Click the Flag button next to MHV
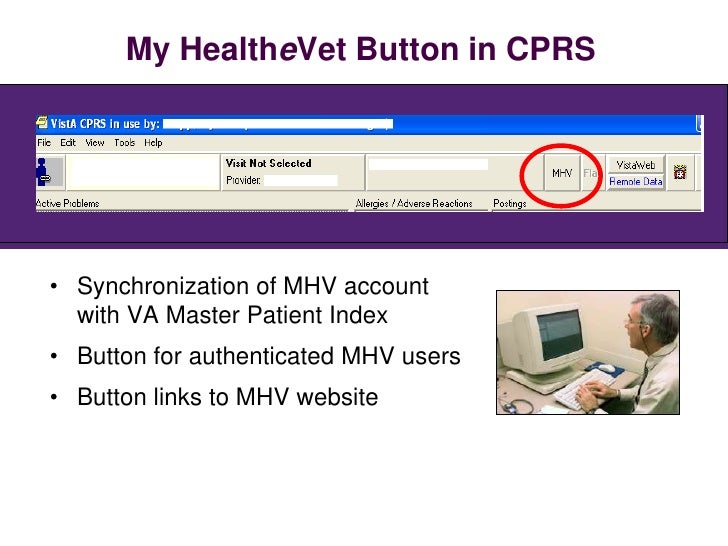The image size is (728, 546). (592, 173)
